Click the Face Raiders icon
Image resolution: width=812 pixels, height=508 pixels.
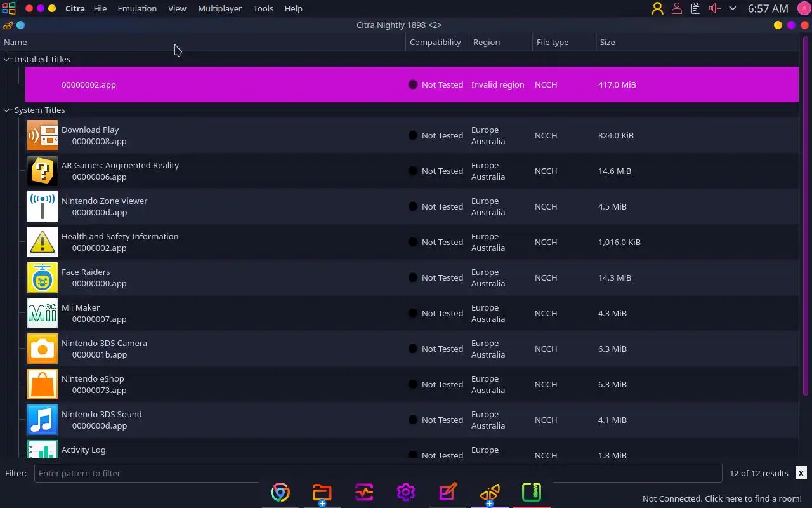point(43,277)
